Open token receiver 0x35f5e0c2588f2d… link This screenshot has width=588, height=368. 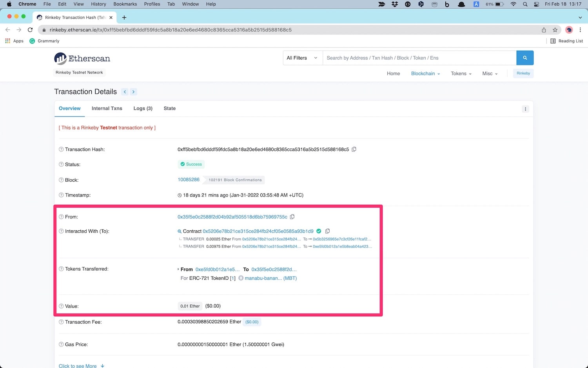point(274,270)
